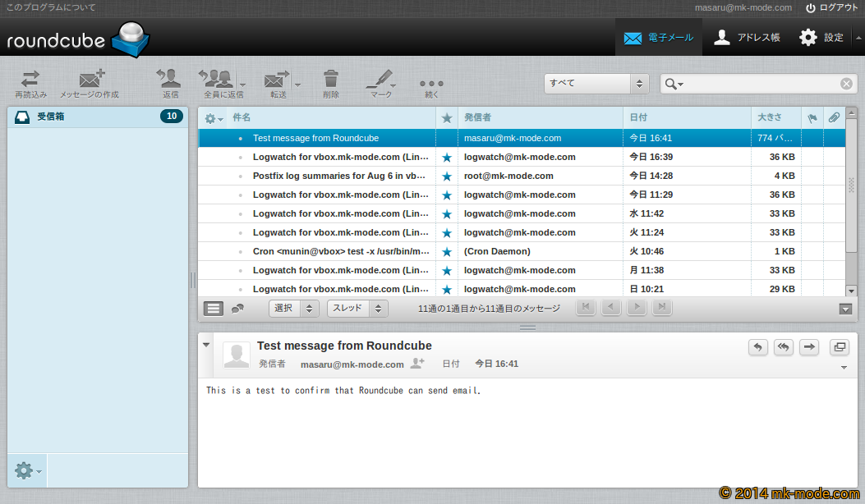Open the Compose message (メッセージの作成) icon
The image size is (865, 504).
click(x=90, y=80)
